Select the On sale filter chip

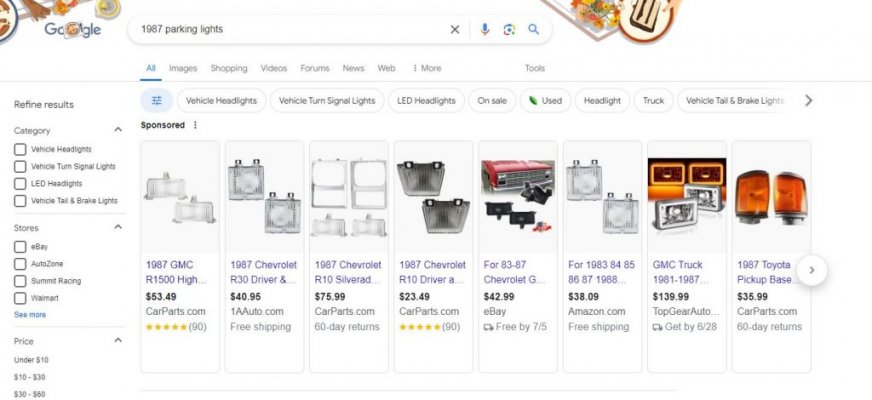[491, 101]
